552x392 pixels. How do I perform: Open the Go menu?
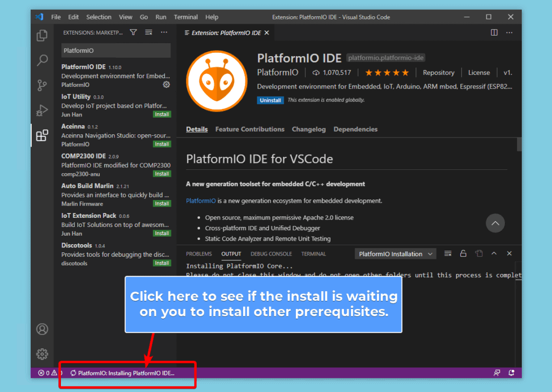pos(143,17)
